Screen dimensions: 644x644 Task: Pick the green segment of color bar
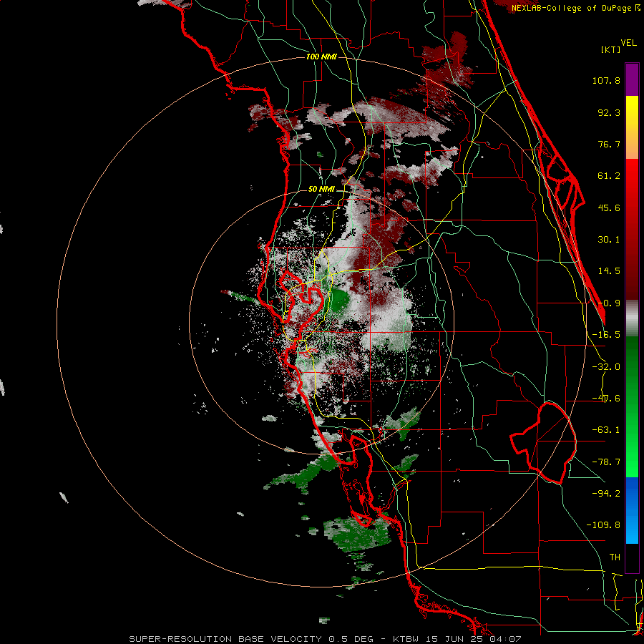tap(632, 406)
